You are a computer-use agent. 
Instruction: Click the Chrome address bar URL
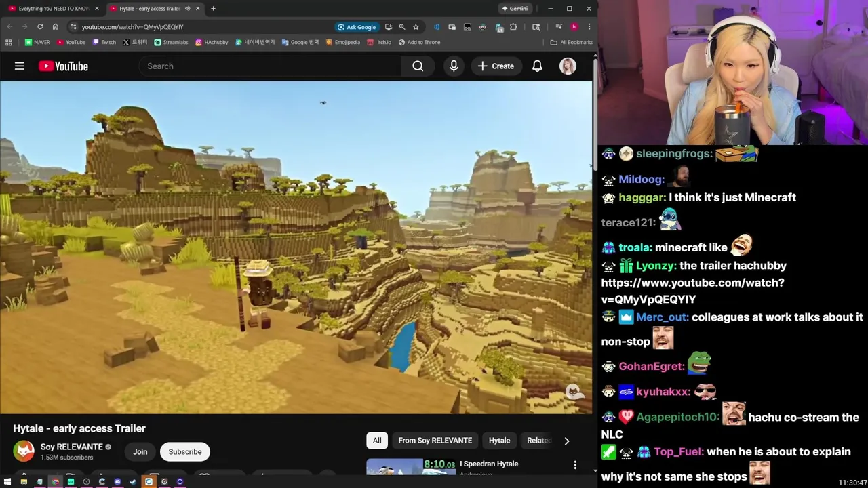132,27
